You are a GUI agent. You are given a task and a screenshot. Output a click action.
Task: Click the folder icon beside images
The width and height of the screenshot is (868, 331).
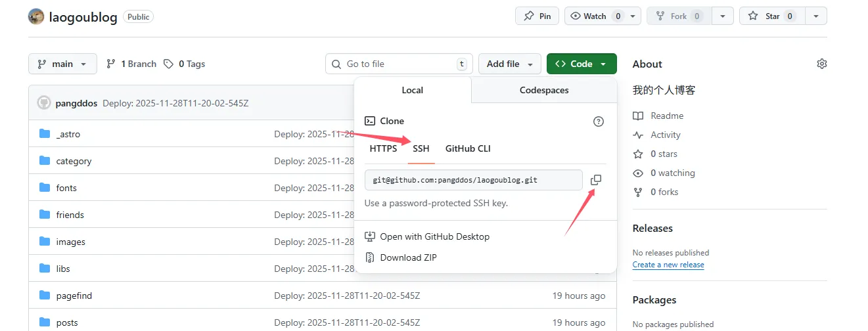tap(45, 242)
